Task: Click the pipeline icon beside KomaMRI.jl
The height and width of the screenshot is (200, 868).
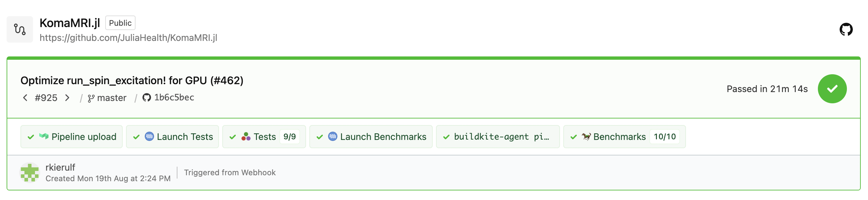Action: [20, 29]
